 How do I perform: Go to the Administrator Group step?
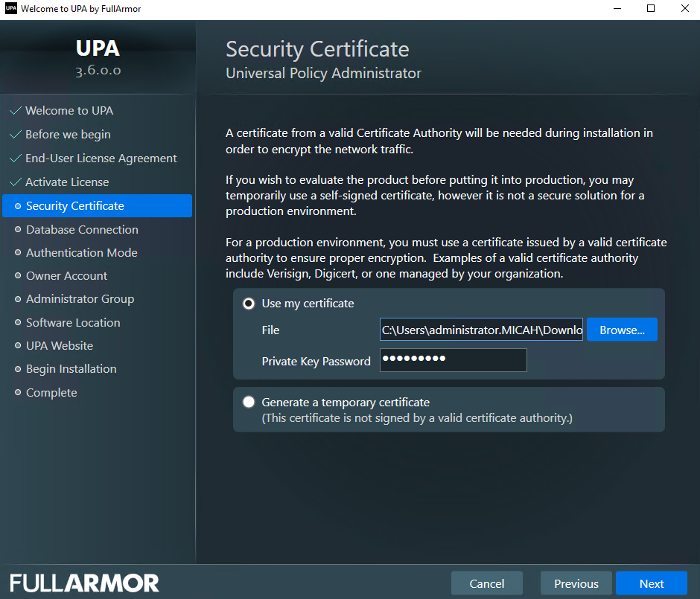tap(80, 299)
